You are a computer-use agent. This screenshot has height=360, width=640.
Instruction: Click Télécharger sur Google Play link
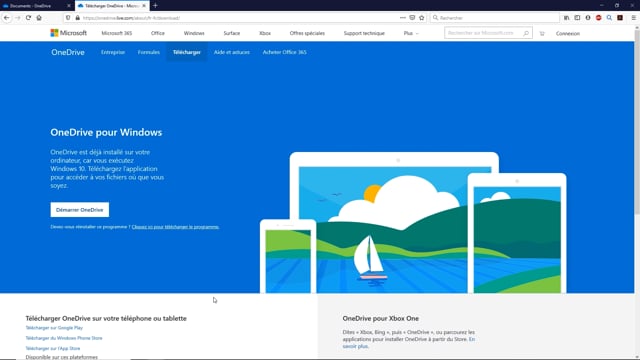click(x=54, y=328)
